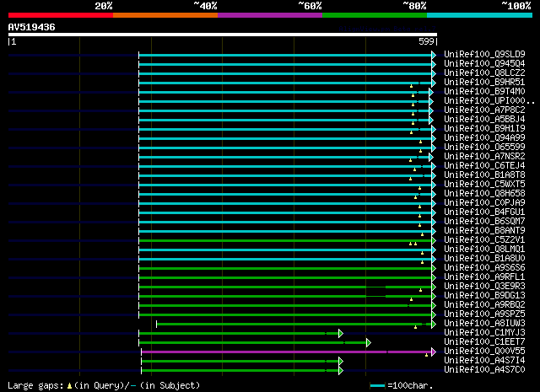Select the UniRef100_C1EET7 label

pos(484,342)
